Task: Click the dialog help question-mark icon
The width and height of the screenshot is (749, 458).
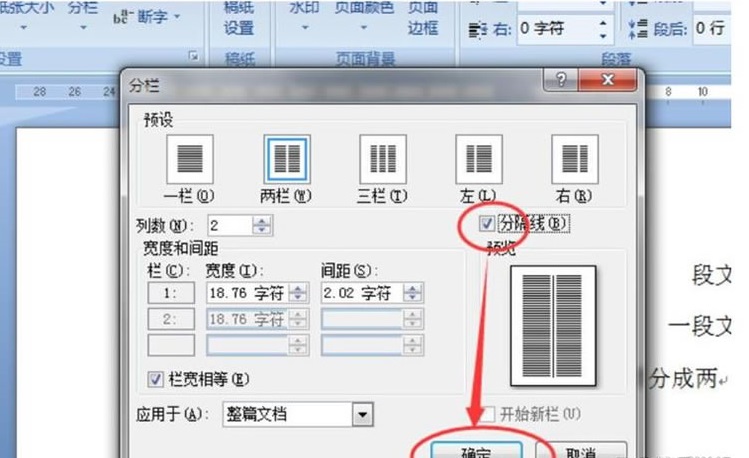Action: (561, 80)
